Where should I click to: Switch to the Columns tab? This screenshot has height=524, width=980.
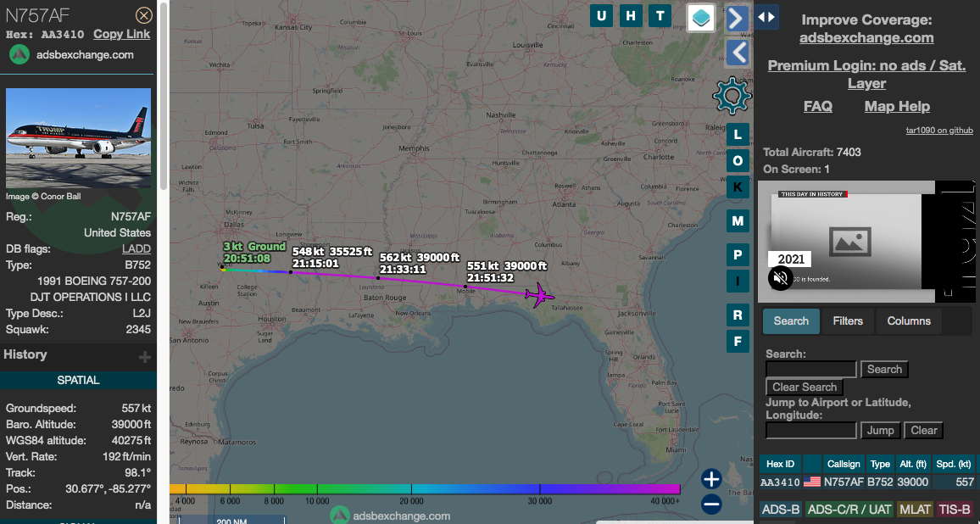point(909,321)
